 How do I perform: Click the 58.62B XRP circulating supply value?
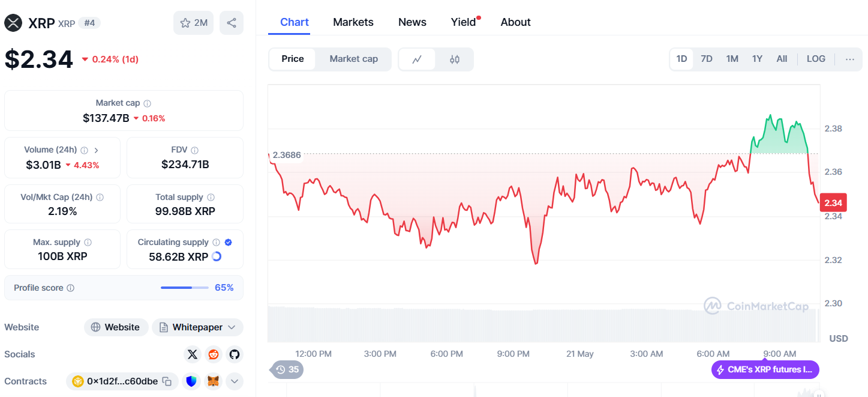(x=178, y=256)
